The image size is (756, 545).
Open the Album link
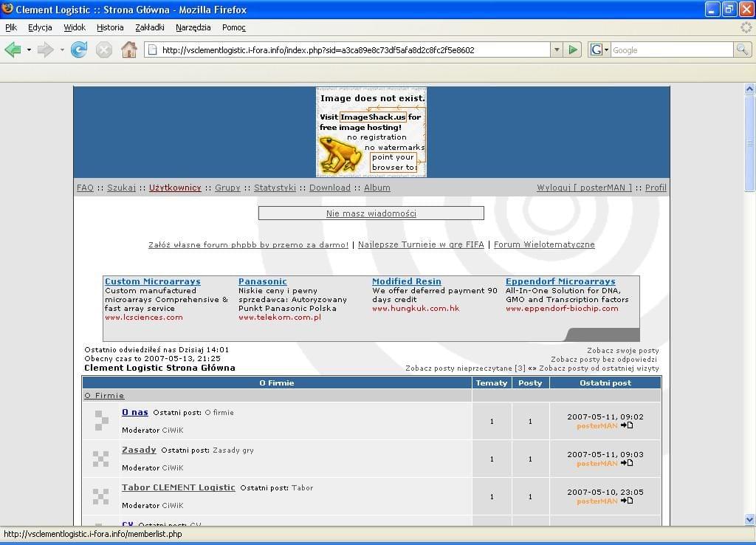[x=377, y=188]
